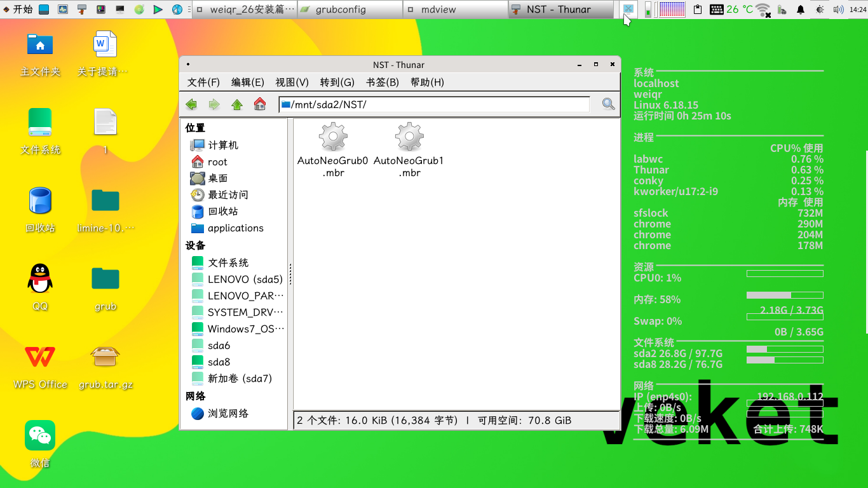Open WeChat (微信) from the desktop
Image resolution: width=868 pixels, height=488 pixels.
coord(40,436)
